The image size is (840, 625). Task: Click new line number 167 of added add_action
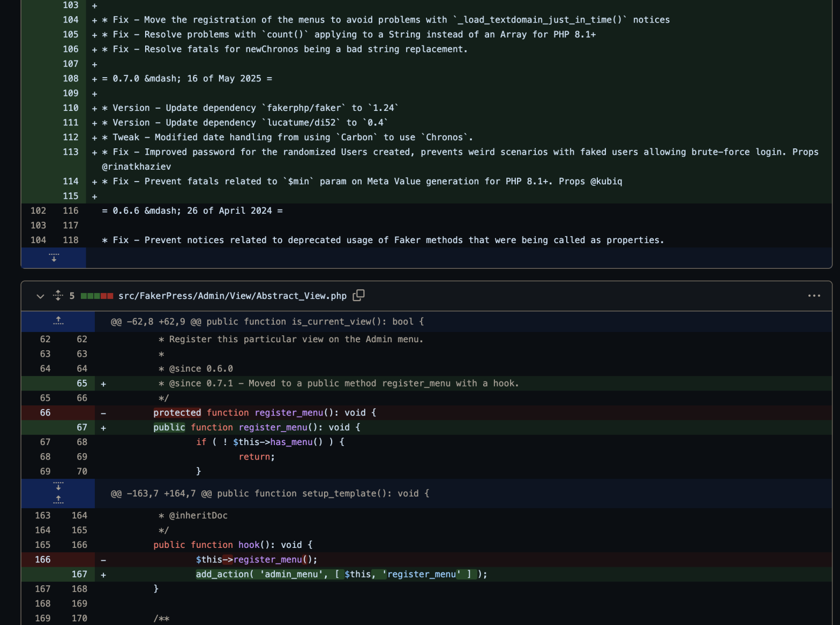point(79,574)
